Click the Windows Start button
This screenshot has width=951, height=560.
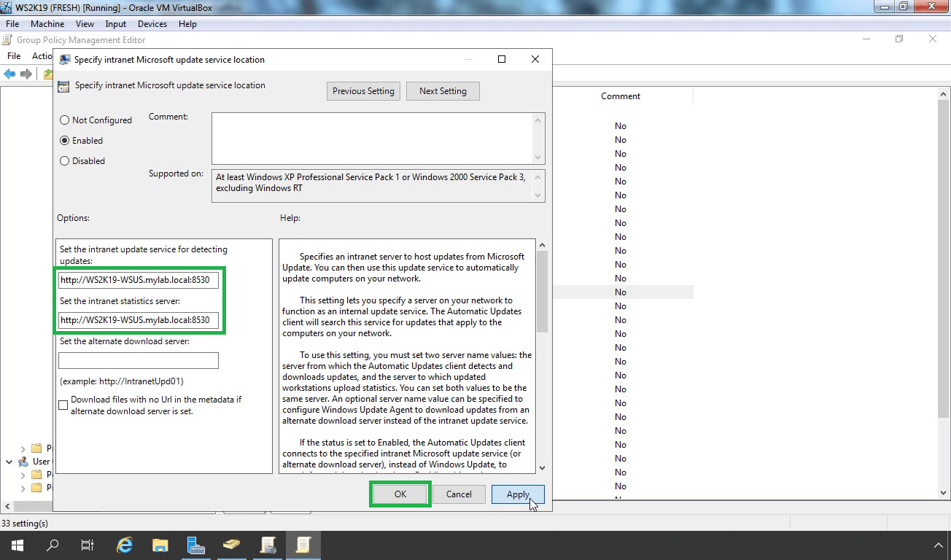click(17, 545)
